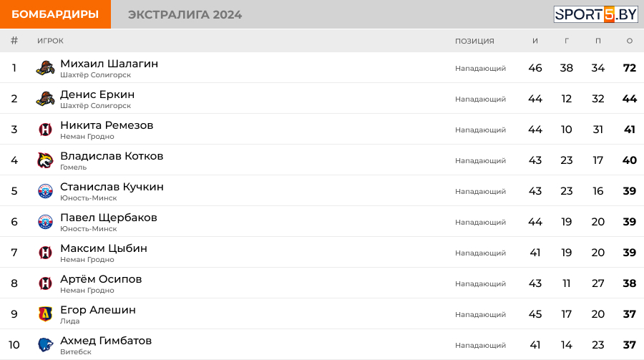Sort by the Г goals column header
This screenshot has height=360, width=644.
[x=567, y=41]
